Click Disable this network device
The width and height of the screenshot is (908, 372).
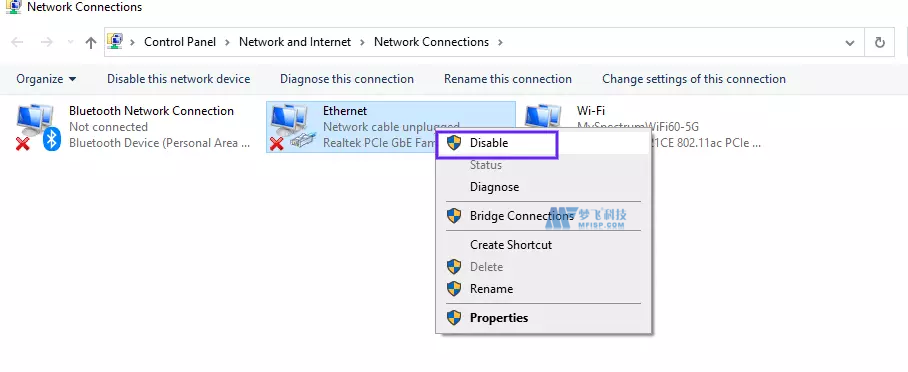tap(178, 79)
